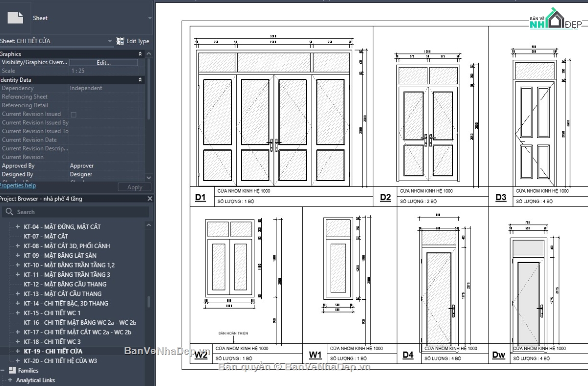Viewport: 588px width, 386px height.
Task: Close the Project Browser panel
Action: tap(149, 199)
